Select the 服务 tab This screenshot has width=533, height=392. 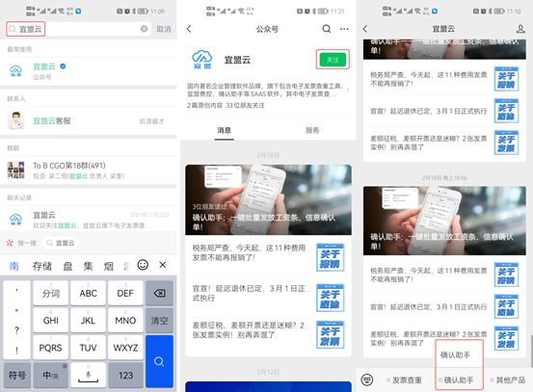(312, 130)
